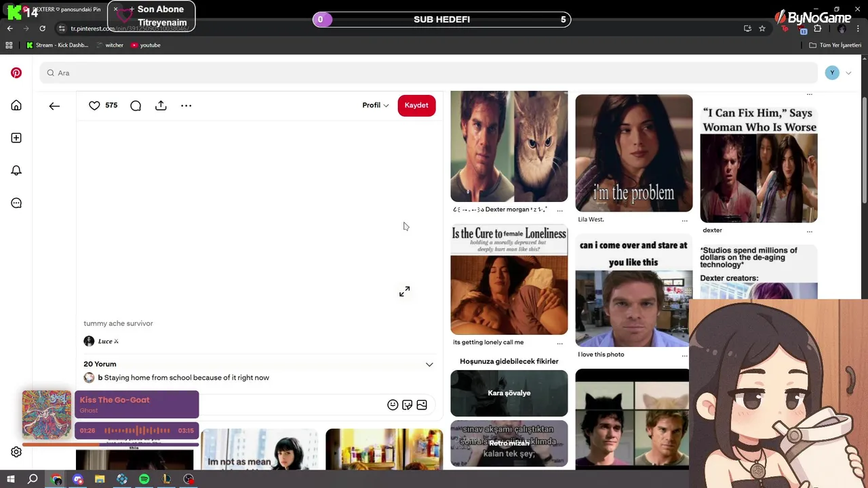Screen dimensions: 868x488
Task: Open the Pinterest home logo
Action: (16, 73)
